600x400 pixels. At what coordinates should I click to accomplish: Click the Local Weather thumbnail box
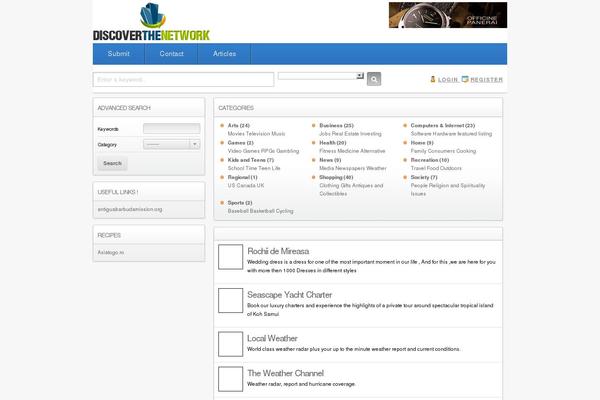pos(230,344)
